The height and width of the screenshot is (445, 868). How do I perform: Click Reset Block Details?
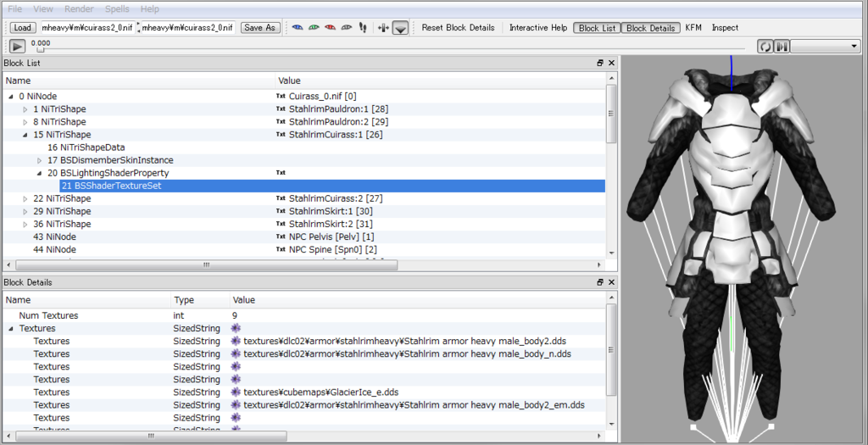click(458, 28)
